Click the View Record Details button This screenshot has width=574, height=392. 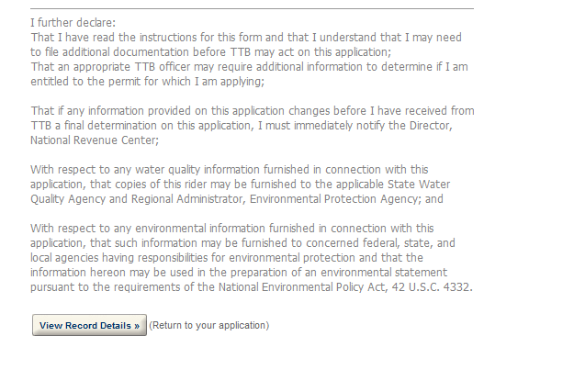(89, 326)
